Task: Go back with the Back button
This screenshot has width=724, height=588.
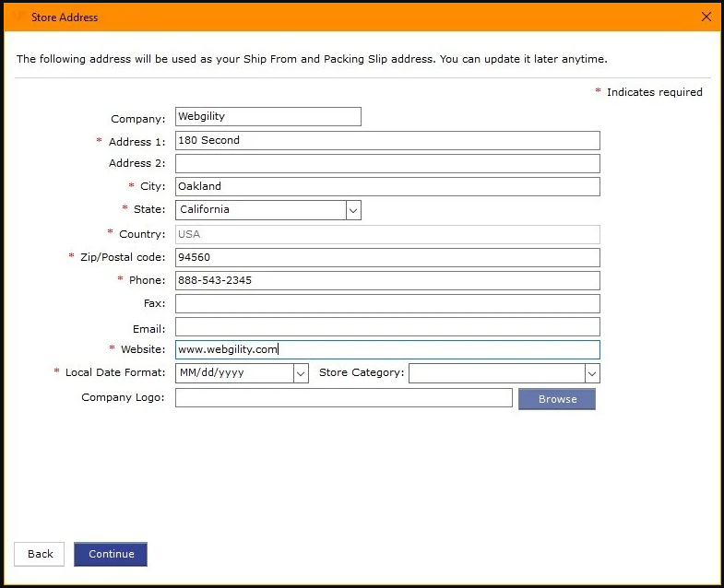Action: [x=41, y=554]
